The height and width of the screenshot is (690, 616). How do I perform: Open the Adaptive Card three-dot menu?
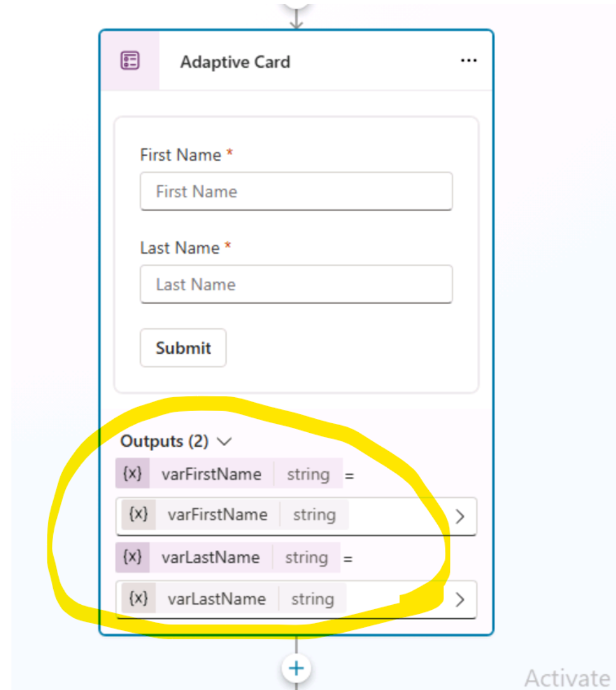(x=469, y=61)
